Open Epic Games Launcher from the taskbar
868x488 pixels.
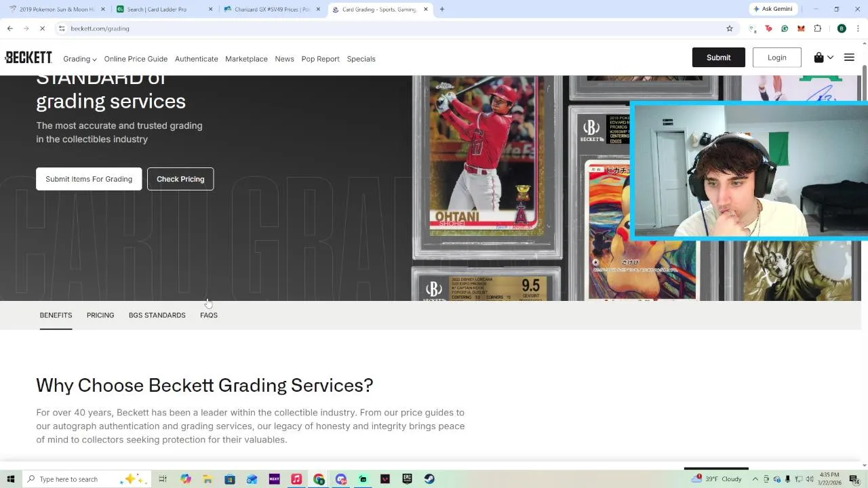407,479
